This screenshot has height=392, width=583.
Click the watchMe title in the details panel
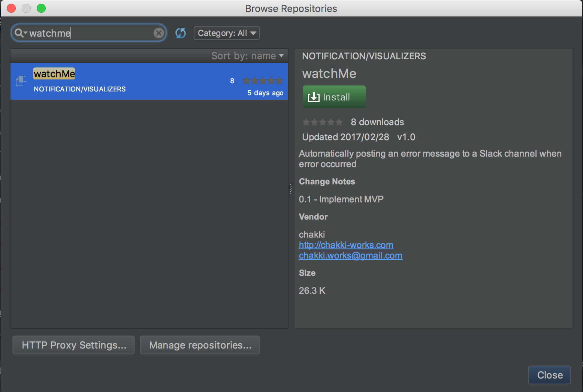pyautogui.click(x=329, y=73)
